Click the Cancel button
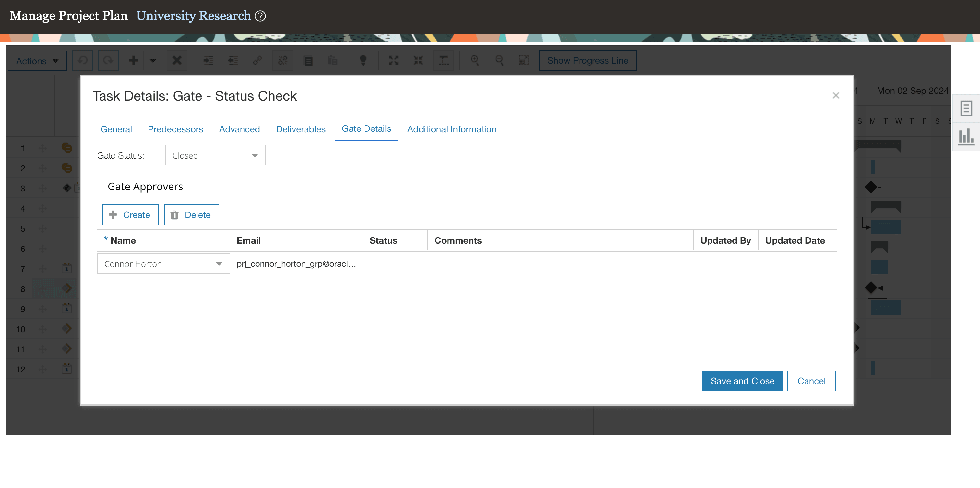 pos(811,381)
